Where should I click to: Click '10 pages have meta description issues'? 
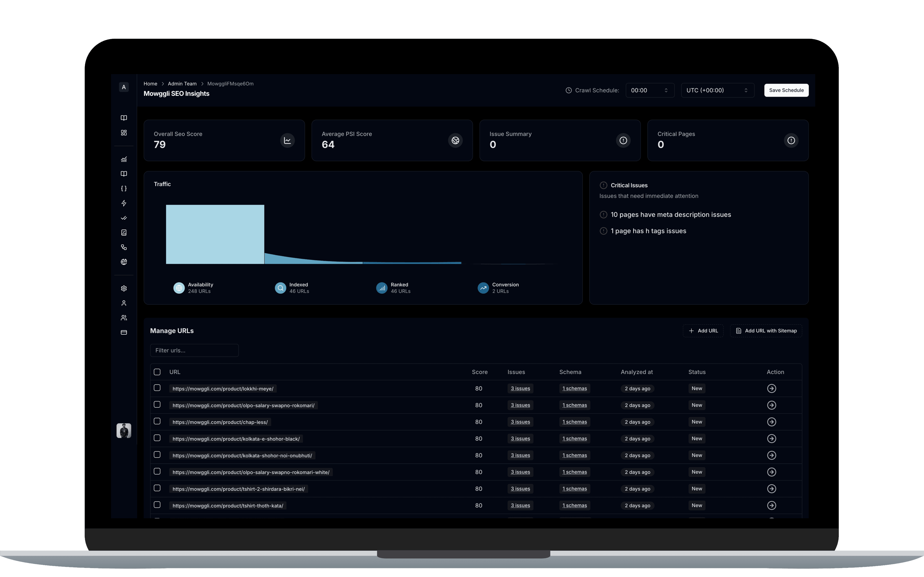click(670, 214)
